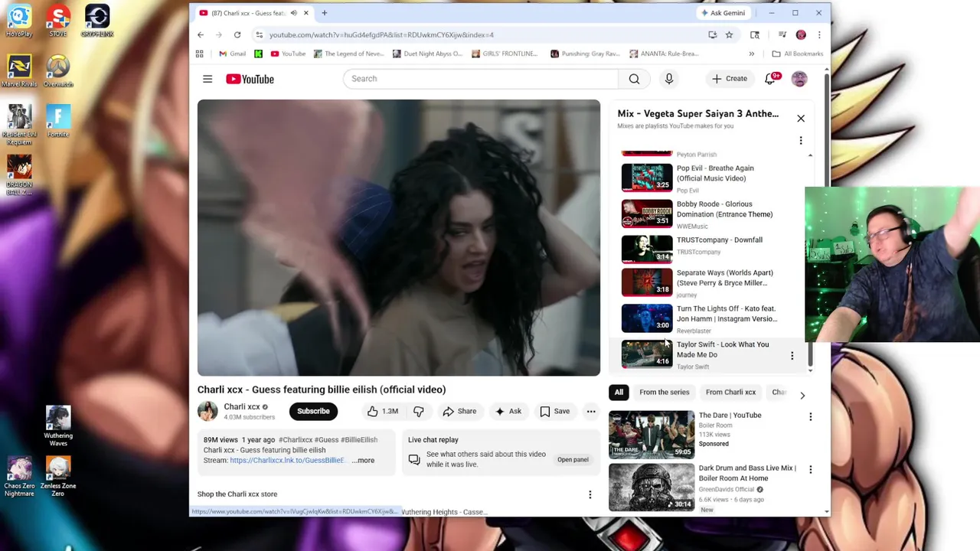Open Charli xcx channel avatar
This screenshot has height=551, width=980.
click(207, 411)
